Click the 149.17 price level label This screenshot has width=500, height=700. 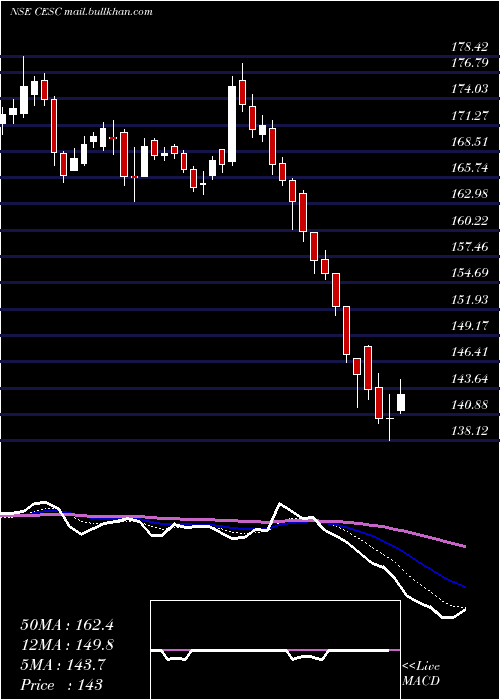pos(470,326)
